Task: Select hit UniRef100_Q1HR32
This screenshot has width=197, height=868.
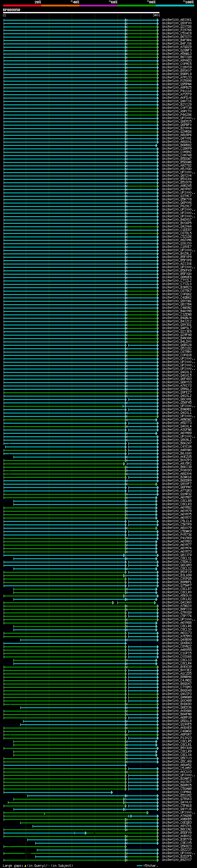Action: click(x=177, y=494)
